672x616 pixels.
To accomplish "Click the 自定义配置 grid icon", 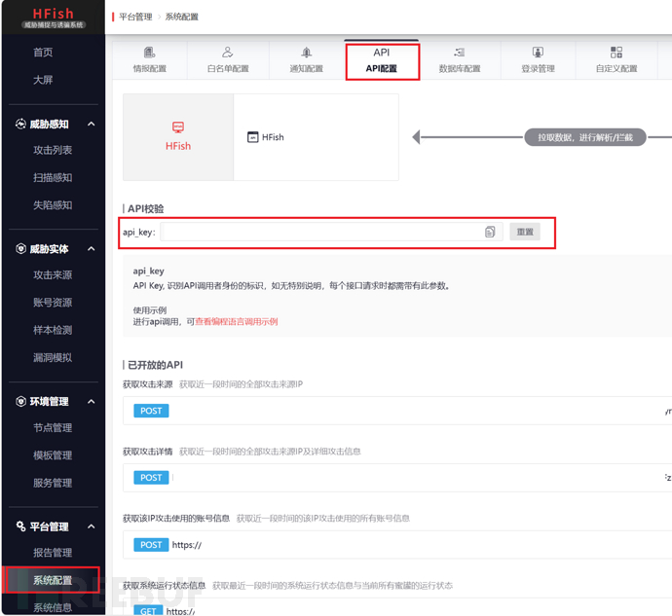I will coord(616,53).
